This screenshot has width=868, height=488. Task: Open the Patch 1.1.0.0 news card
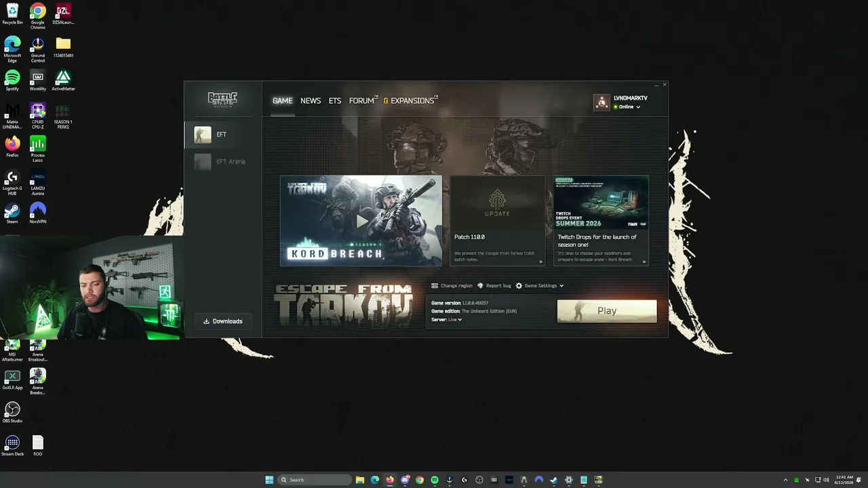point(498,221)
